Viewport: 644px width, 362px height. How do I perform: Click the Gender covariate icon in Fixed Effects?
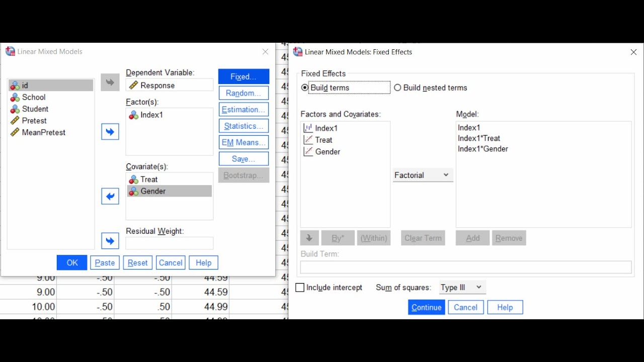(308, 151)
